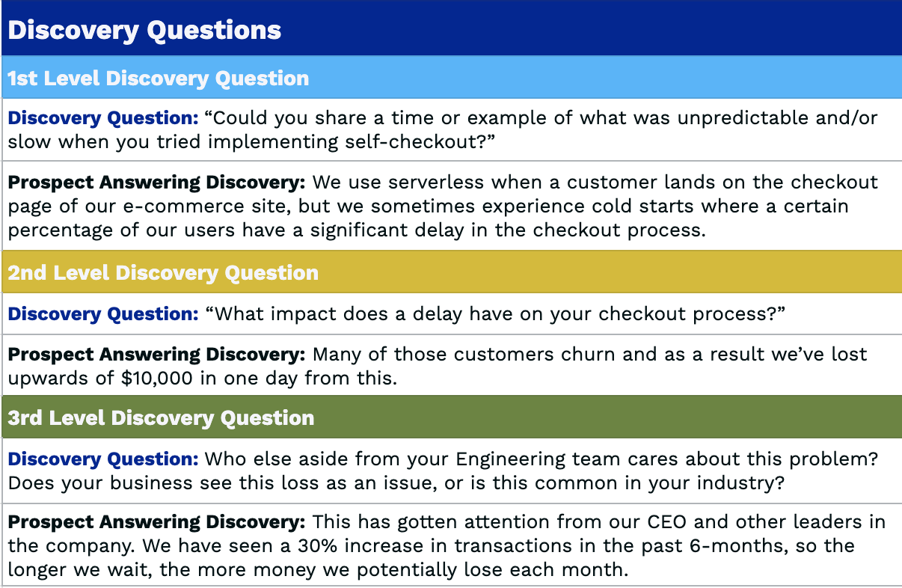Click the "Discovery Questions" main title header
902x588 pixels.
click(x=144, y=31)
